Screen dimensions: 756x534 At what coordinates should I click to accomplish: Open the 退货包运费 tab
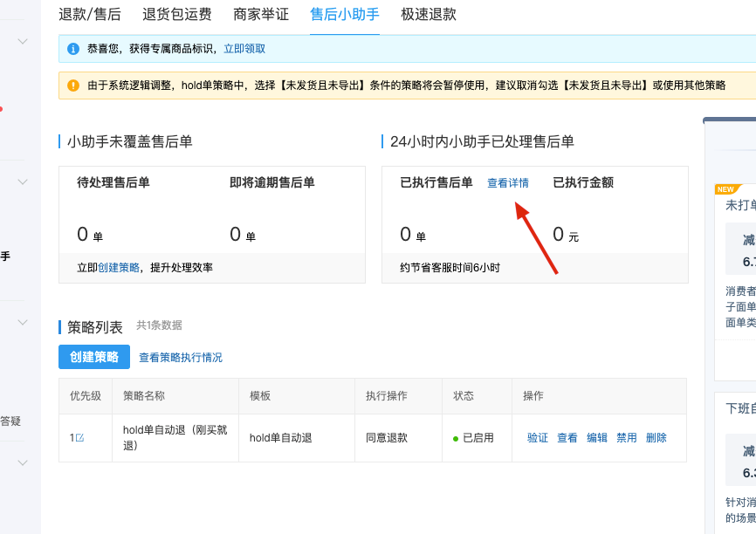(177, 15)
